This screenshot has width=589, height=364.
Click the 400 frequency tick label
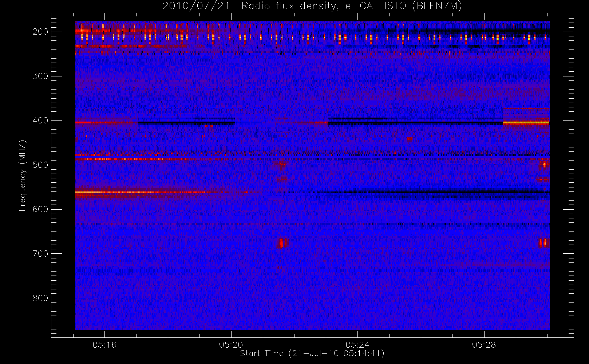click(x=40, y=120)
